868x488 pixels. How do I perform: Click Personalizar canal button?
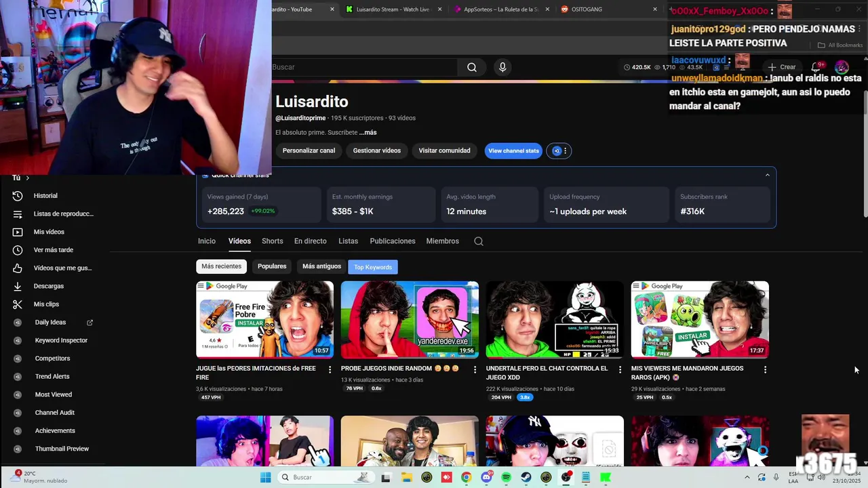309,150
